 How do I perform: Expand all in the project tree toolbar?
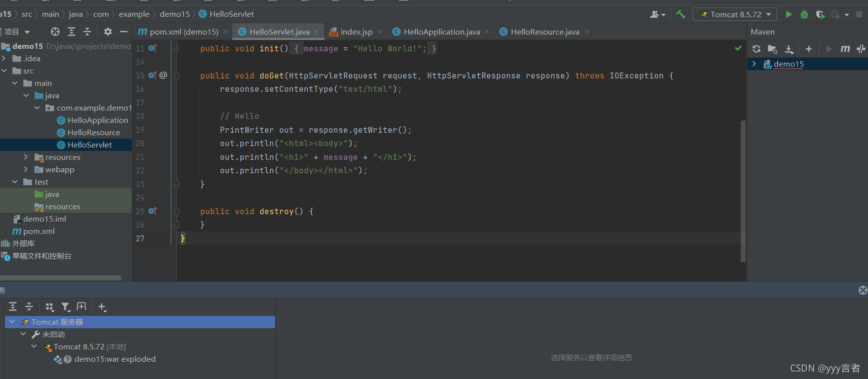pyautogui.click(x=72, y=32)
